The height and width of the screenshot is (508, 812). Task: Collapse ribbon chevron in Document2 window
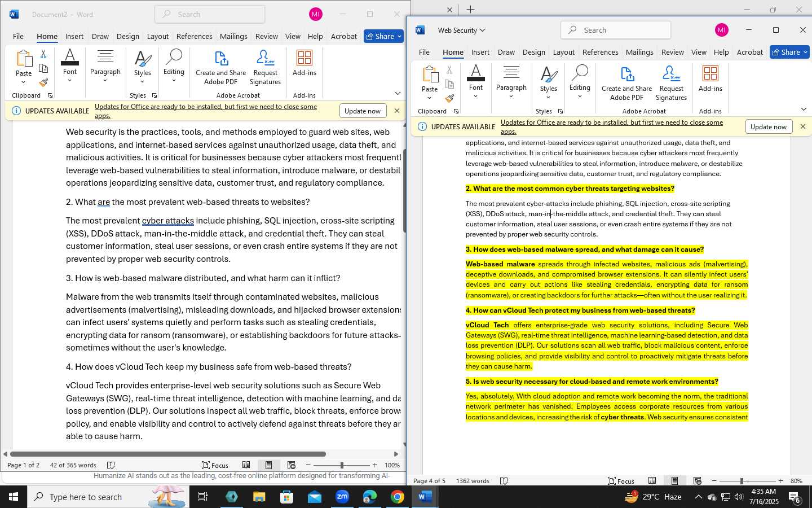click(398, 93)
